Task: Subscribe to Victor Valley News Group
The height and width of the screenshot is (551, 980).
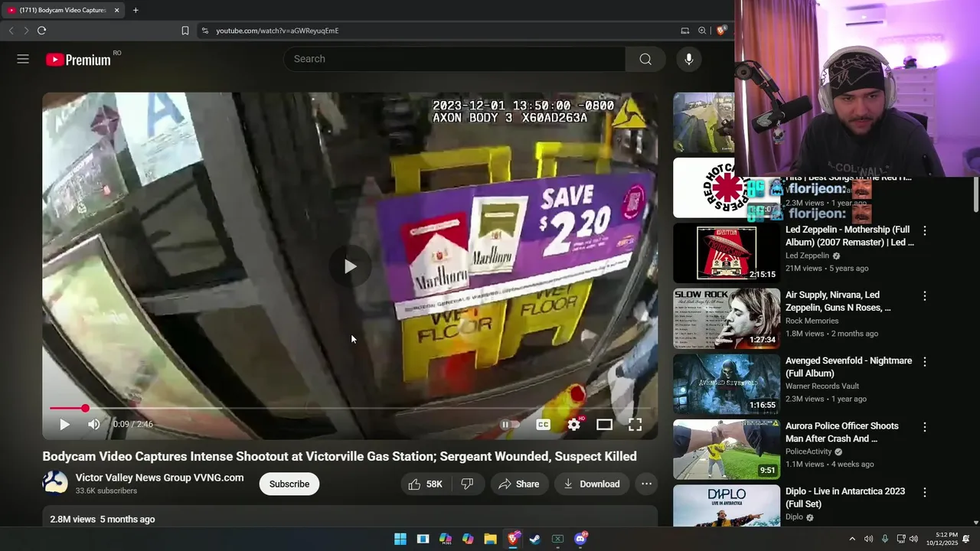Action: (x=289, y=484)
